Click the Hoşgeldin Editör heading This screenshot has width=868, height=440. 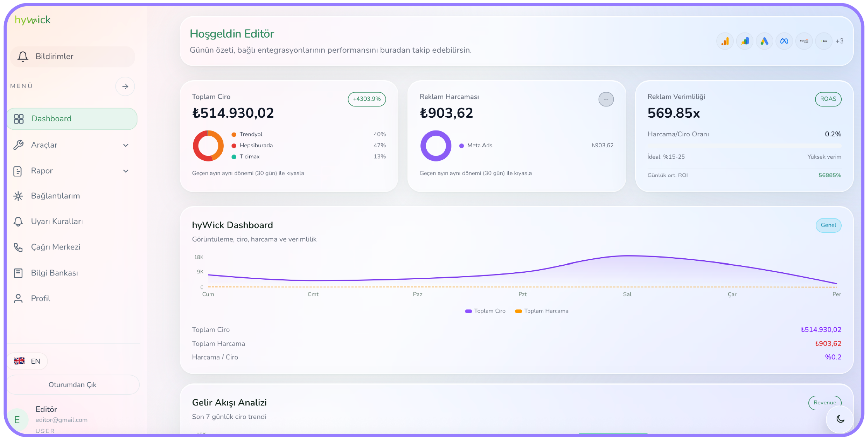232,34
